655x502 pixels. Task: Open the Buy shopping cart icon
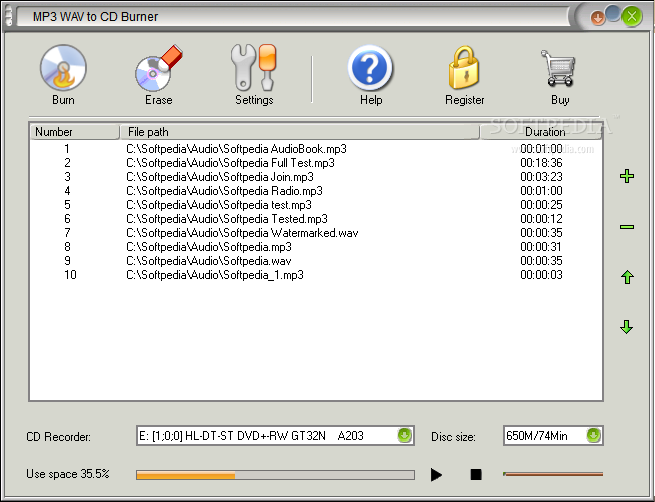pos(559,75)
